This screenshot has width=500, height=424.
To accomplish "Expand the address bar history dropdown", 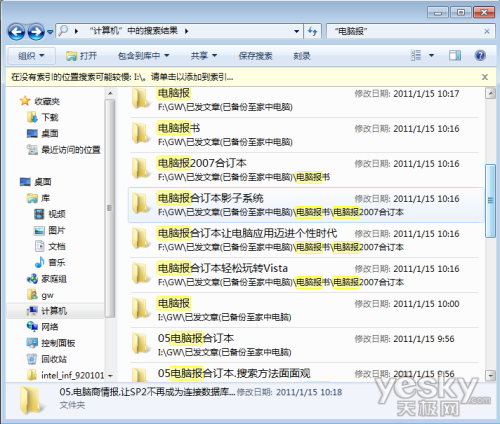I will pos(296,31).
